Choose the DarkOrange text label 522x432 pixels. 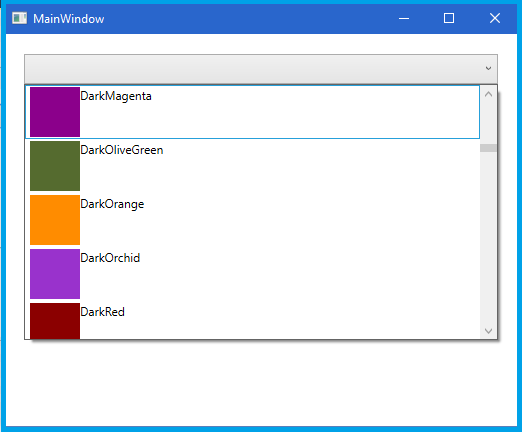(x=112, y=204)
